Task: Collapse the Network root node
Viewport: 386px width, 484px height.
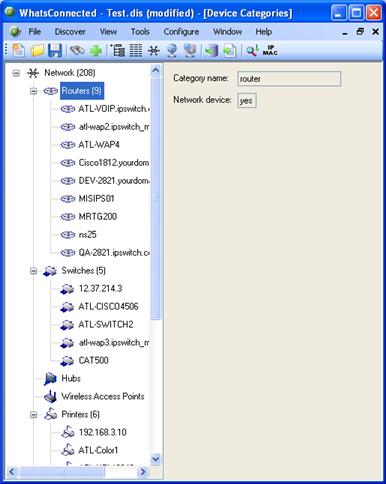Action: click(16, 73)
